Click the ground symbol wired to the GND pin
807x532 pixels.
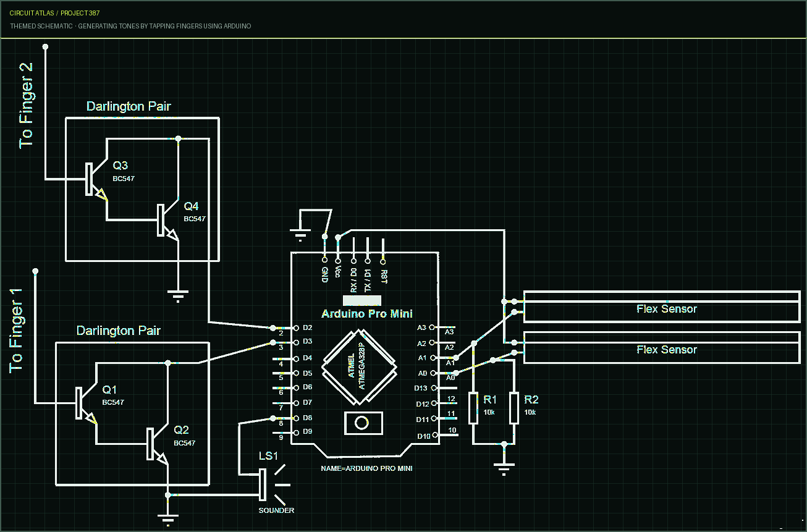pyautogui.click(x=300, y=234)
